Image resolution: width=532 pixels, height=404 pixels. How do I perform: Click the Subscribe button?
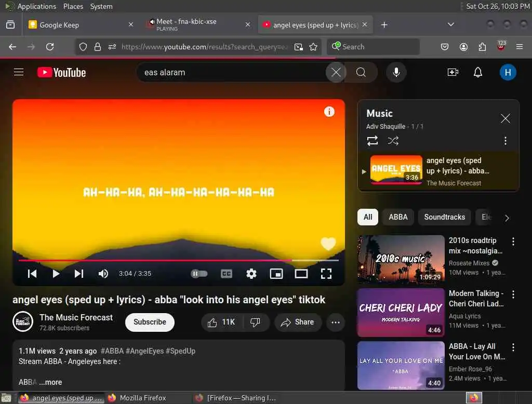150,322
